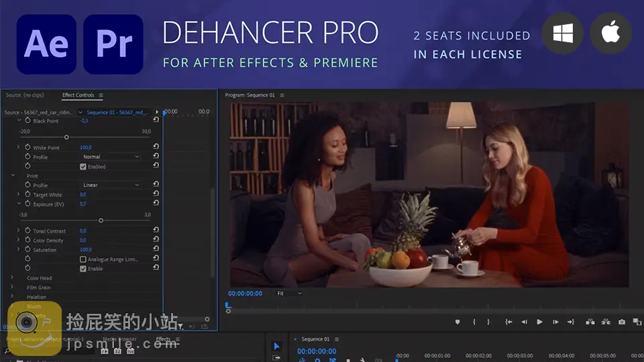Click the Mark Out bracket button

point(488,322)
